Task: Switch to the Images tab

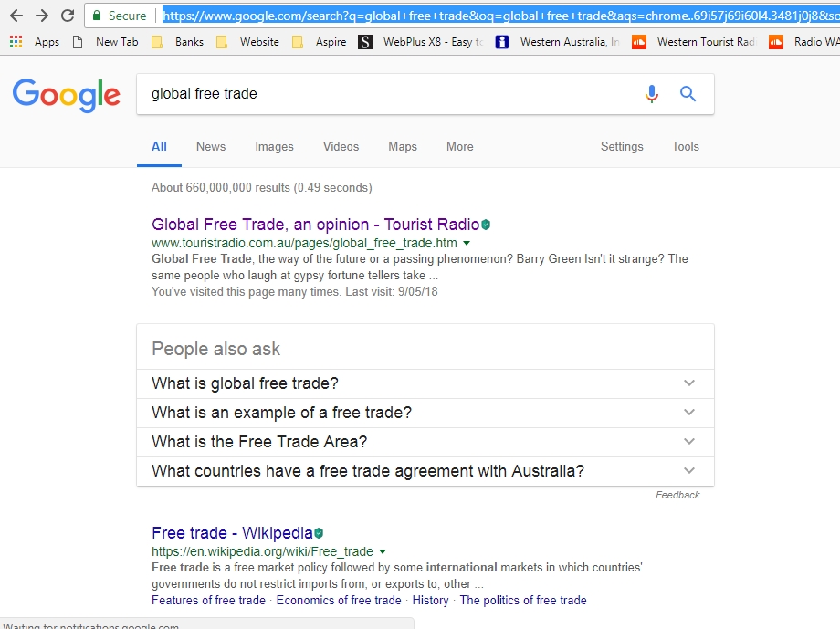Action: click(274, 147)
